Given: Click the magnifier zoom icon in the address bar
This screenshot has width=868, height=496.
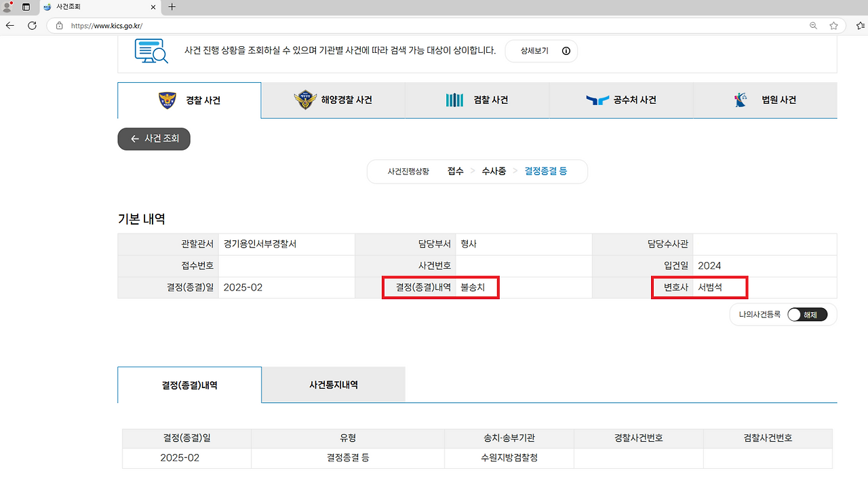Looking at the screenshot, I should (x=813, y=25).
